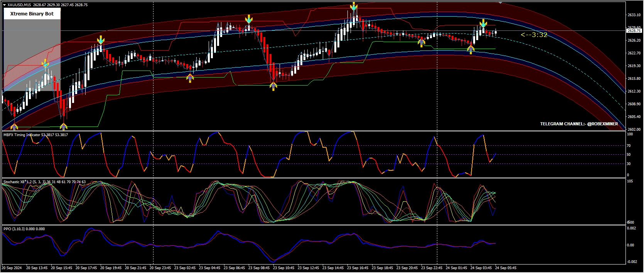The image size is (644, 273).
Task: Click the yellow <--3:32 candle countdown
Action: [534, 35]
